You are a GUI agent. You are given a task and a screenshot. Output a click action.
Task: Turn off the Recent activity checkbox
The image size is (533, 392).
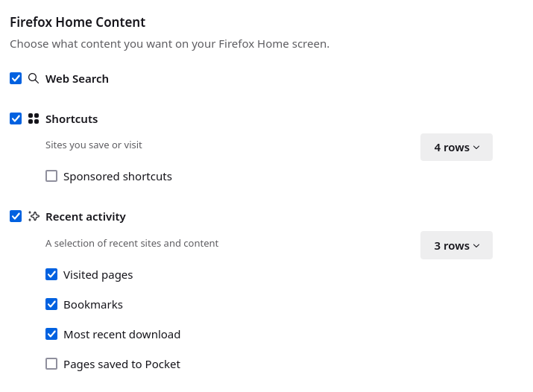coord(16,216)
